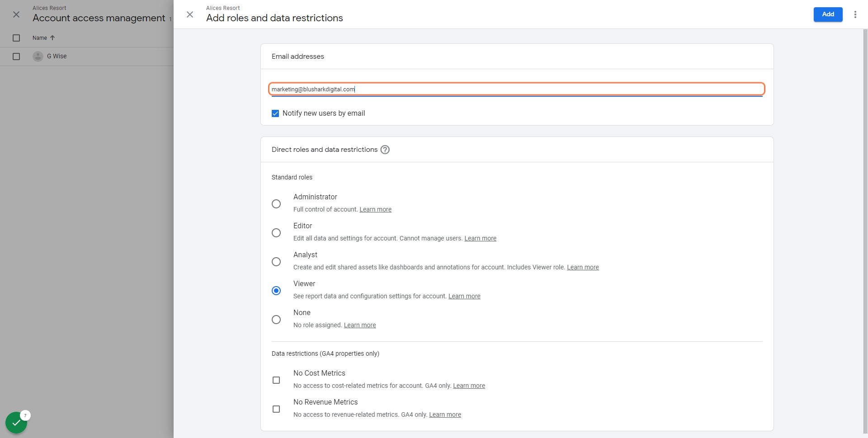Uncheck Notify new users by email

click(x=275, y=113)
